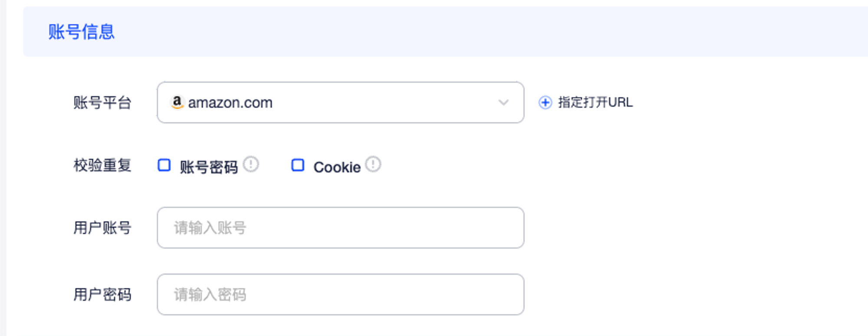Click the blue plus-circle icon for adding a URL
868x336 pixels.
(x=545, y=103)
